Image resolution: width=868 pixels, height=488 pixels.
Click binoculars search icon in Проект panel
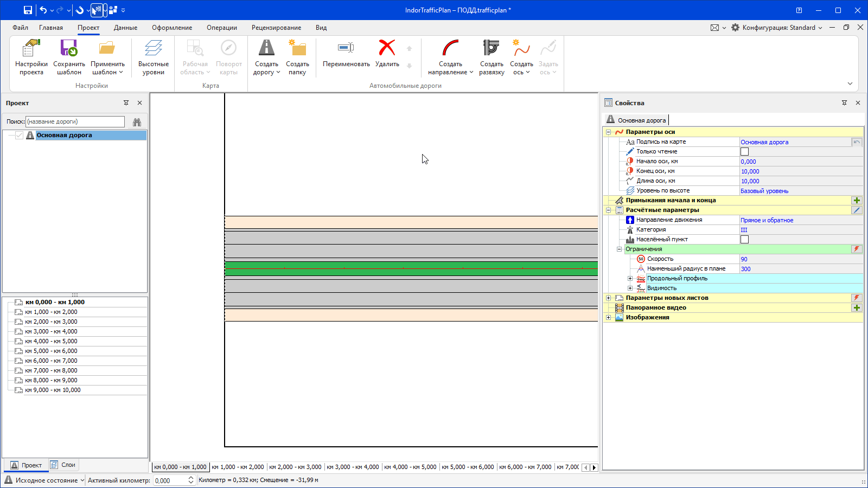click(137, 122)
